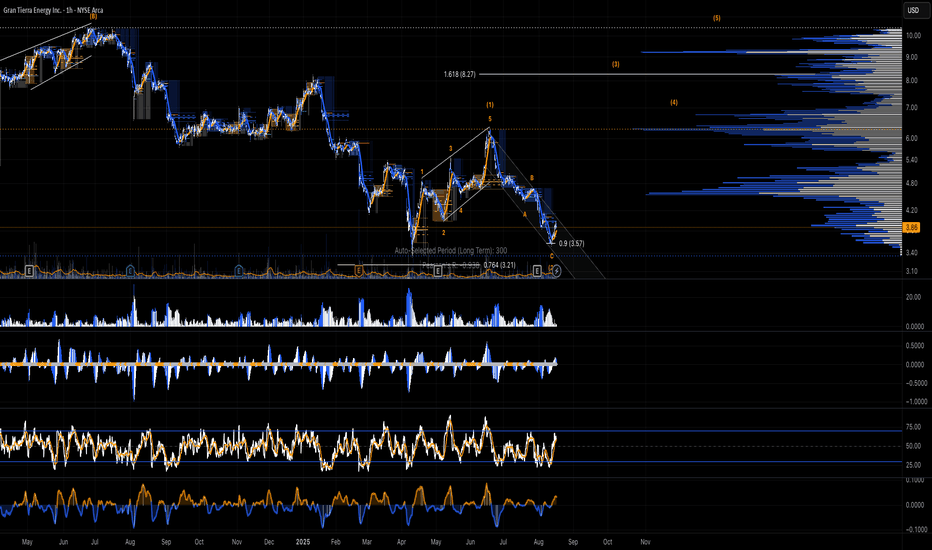The width and height of the screenshot is (932, 550).
Task: Select the orange (5) wave label
Action: click(717, 18)
